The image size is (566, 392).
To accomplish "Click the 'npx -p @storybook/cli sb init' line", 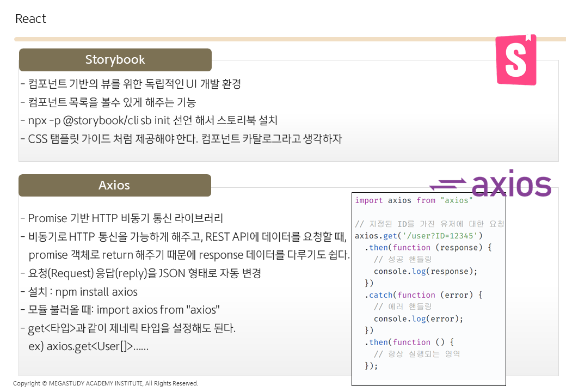I will [149, 120].
